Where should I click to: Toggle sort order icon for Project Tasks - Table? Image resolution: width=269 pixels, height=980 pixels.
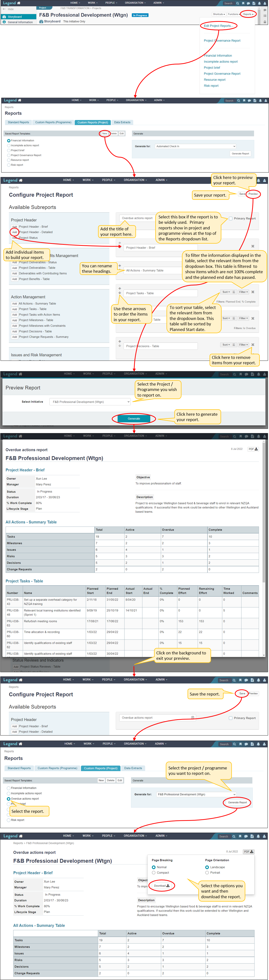(x=234, y=292)
